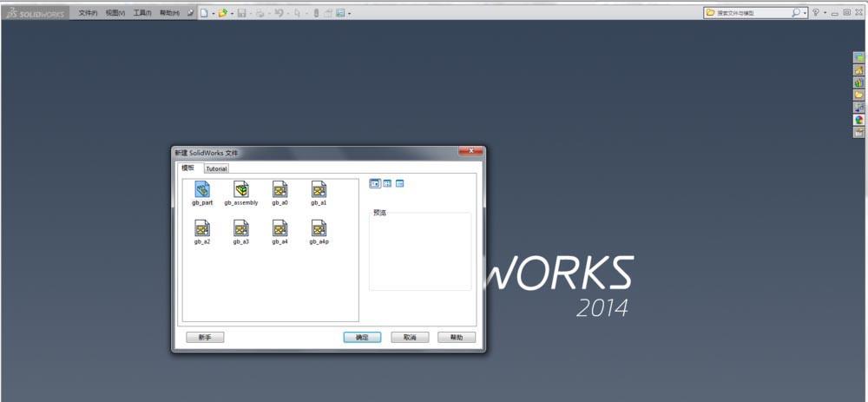Switch dialog to large icons view
This screenshot has height=402, width=868.
tap(375, 184)
